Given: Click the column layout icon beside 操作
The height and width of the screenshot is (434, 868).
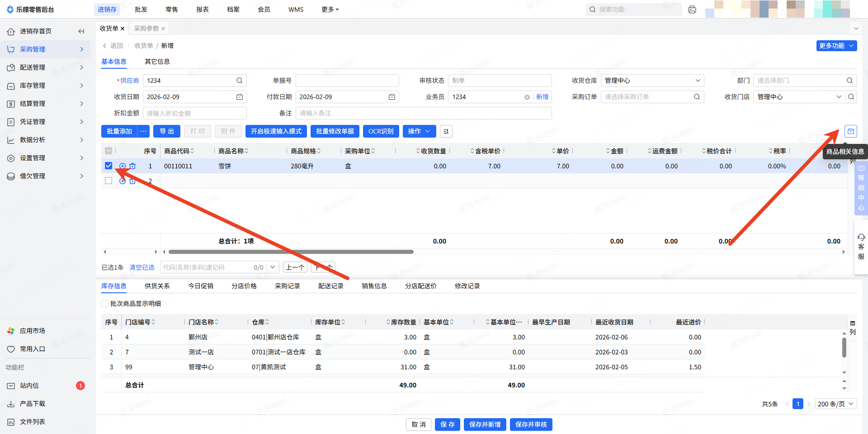Looking at the screenshot, I should click(x=446, y=131).
